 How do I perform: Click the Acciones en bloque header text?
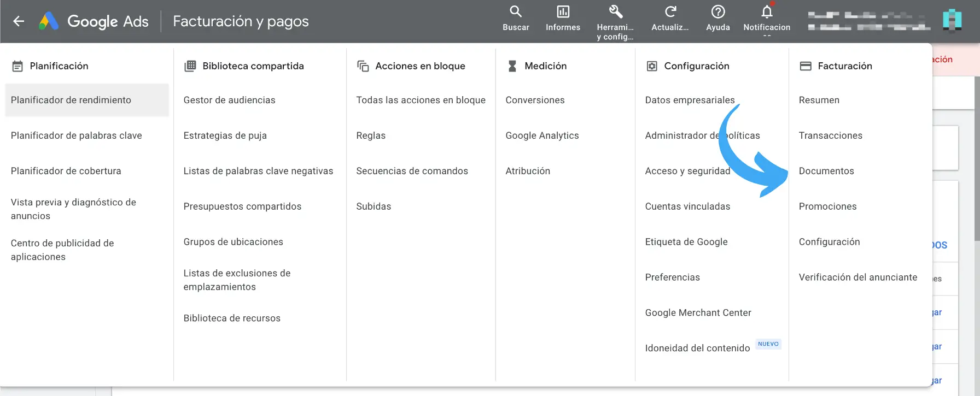coord(420,66)
